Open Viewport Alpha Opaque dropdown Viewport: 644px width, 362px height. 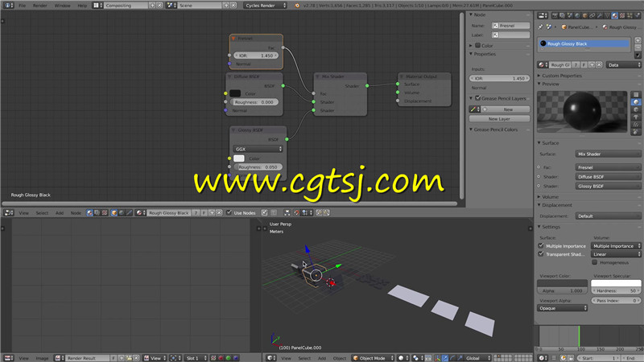coord(562,308)
